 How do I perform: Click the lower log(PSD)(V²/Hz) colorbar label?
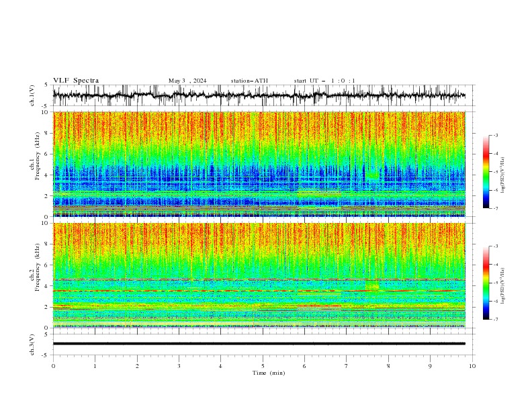pos(502,285)
